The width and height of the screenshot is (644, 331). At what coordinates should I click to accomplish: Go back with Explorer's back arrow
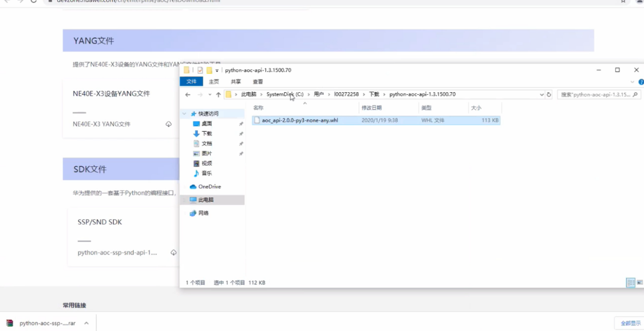(188, 95)
